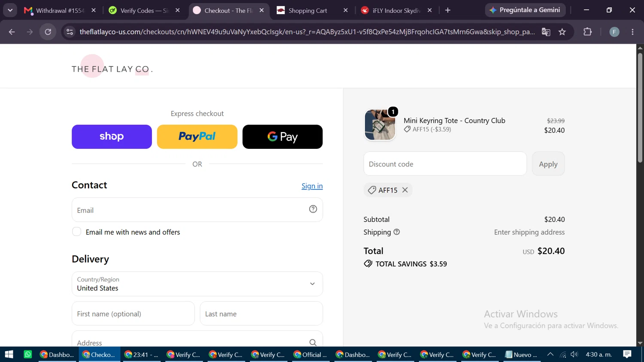Click the Enter shipping address text
The width and height of the screenshot is (644, 362).
pyautogui.click(x=529, y=232)
